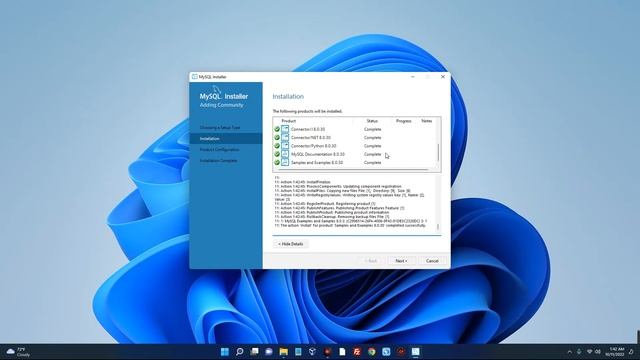640x360 pixels.
Task: Click the MySQL Installer title bar icon
Action: point(195,77)
